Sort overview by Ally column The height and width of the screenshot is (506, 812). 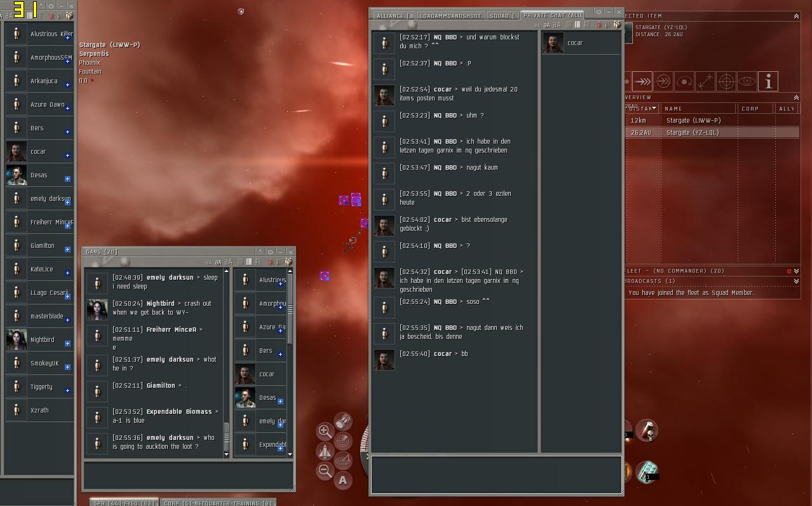[x=787, y=109]
